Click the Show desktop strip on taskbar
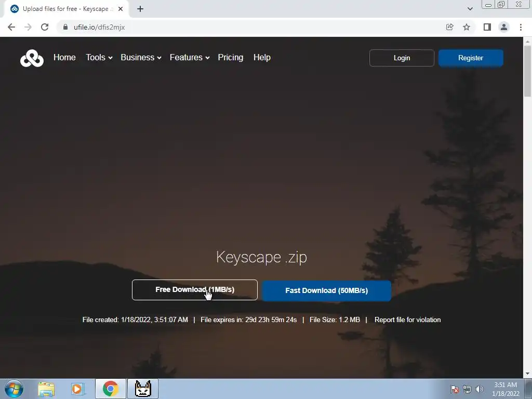This screenshot has width=532, height=399. [528, 389]
